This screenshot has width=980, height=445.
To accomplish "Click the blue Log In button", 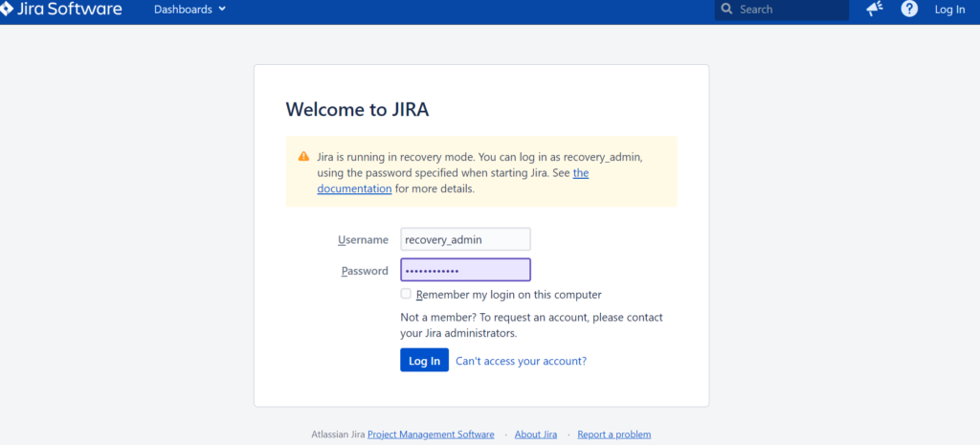I will [x=424, y=360].
